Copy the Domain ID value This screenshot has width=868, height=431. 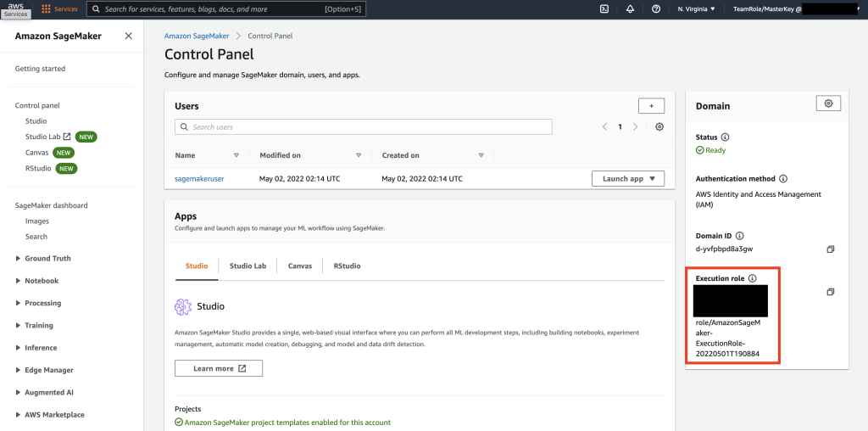coord(831,249)
